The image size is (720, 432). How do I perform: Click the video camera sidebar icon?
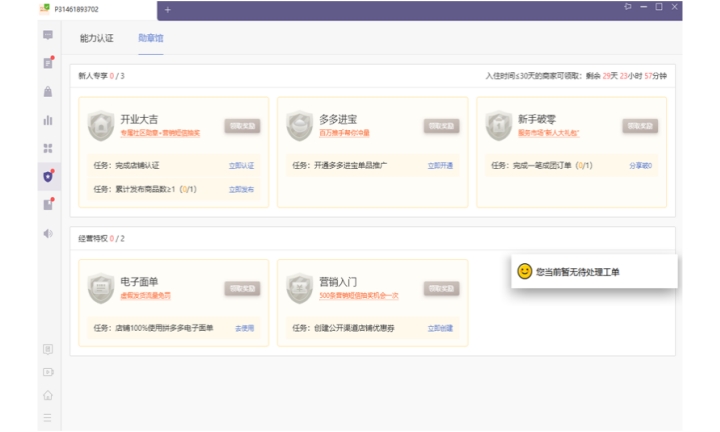(48, 372)
